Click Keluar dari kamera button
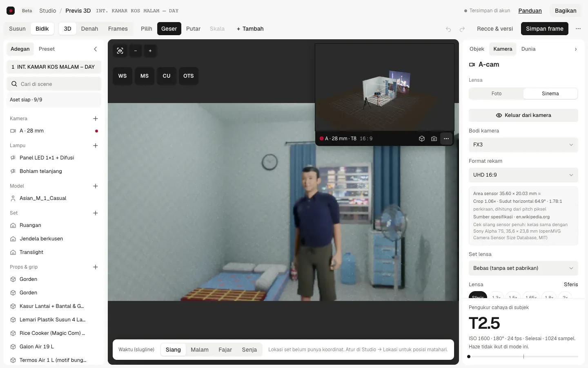Viewport: 588px width, 368px height. (523, 115)
